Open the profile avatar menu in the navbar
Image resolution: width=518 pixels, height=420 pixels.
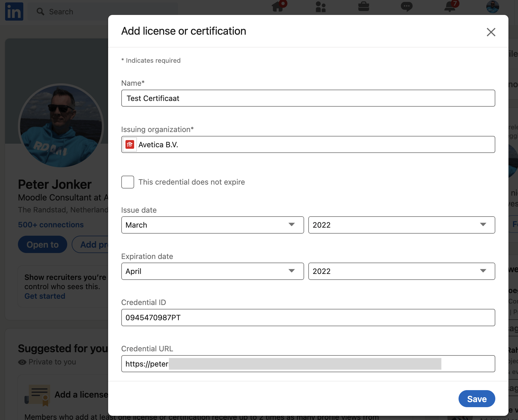click(493, 7)
